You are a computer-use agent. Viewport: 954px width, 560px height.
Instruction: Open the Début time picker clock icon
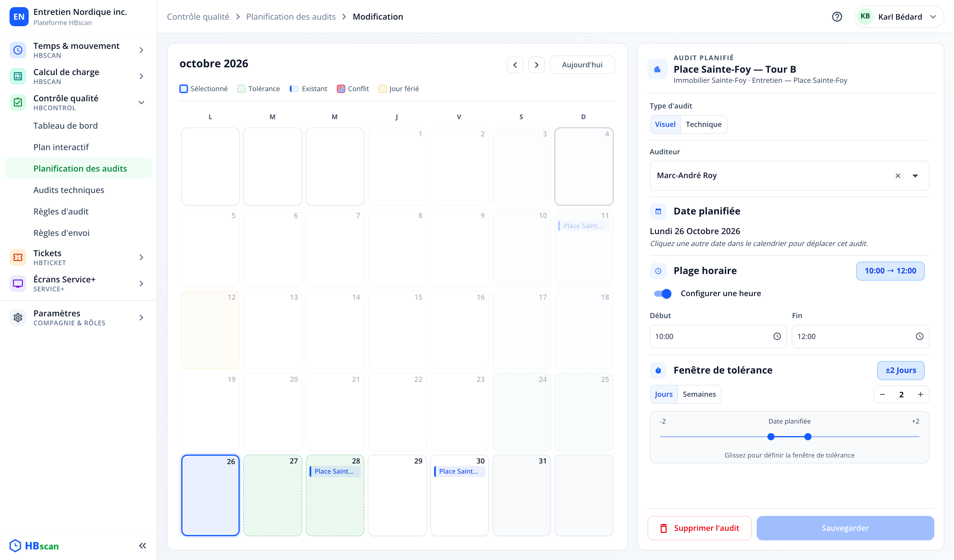point(777,336)
